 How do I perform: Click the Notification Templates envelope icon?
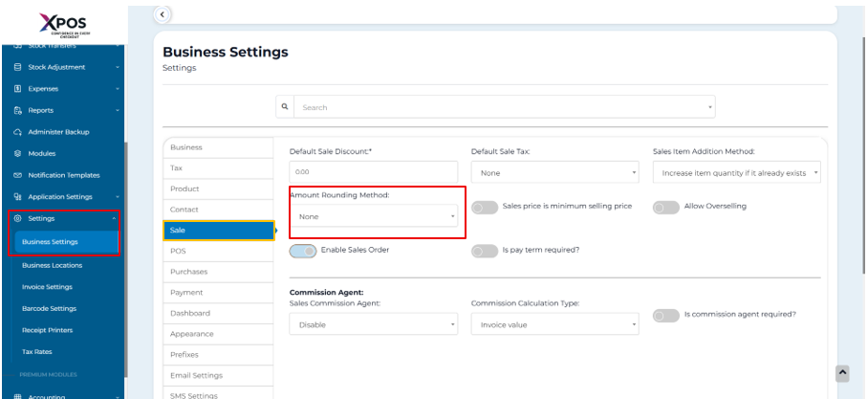pos(18,175)
